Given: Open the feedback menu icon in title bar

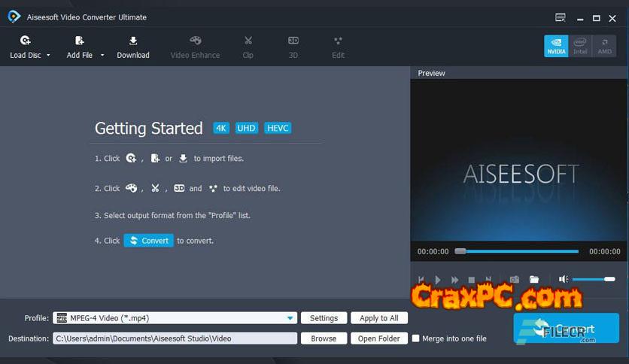Looking at the screenshot, I should point(560,17).
